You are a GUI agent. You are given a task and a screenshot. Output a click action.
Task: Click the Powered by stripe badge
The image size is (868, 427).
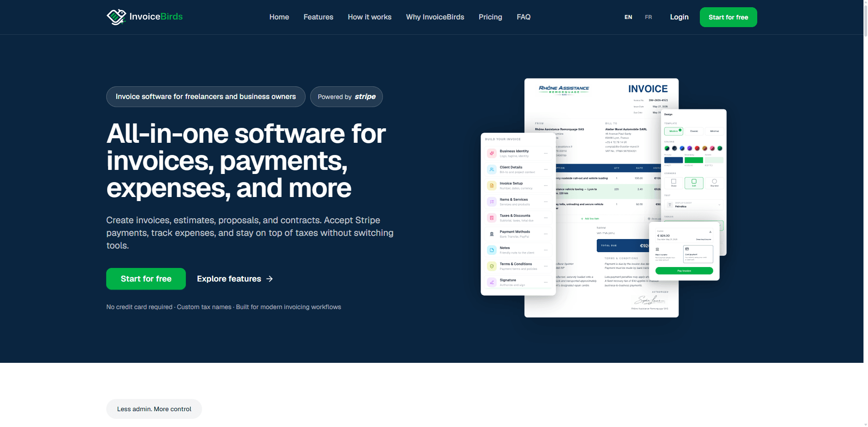point(346,97)
